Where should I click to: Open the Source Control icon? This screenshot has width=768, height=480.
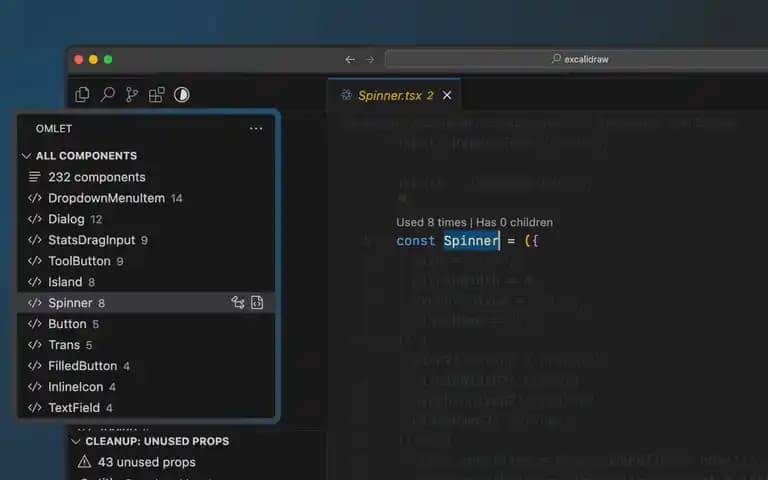[132, 95]
